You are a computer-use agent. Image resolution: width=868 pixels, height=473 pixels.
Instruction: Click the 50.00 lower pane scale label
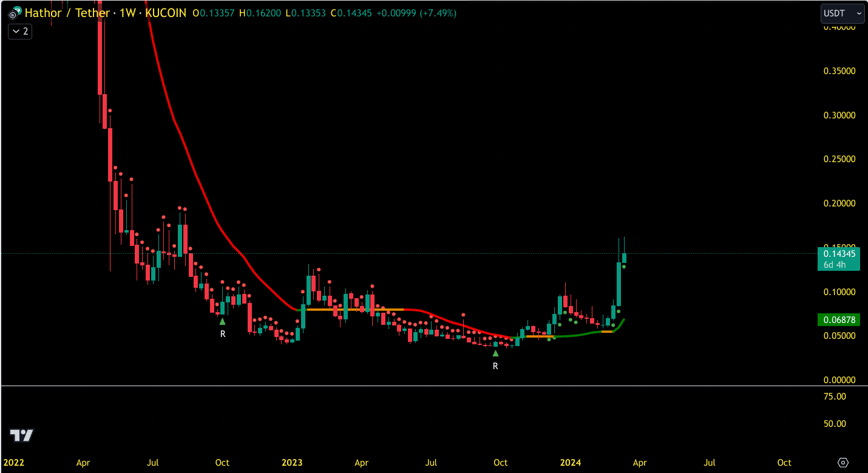(835, 424)
